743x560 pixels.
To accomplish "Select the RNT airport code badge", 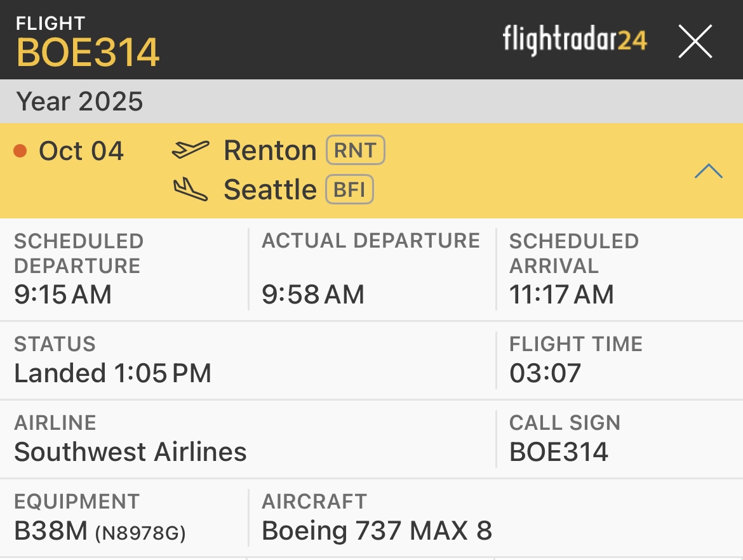I will click(x=356, y=151).
